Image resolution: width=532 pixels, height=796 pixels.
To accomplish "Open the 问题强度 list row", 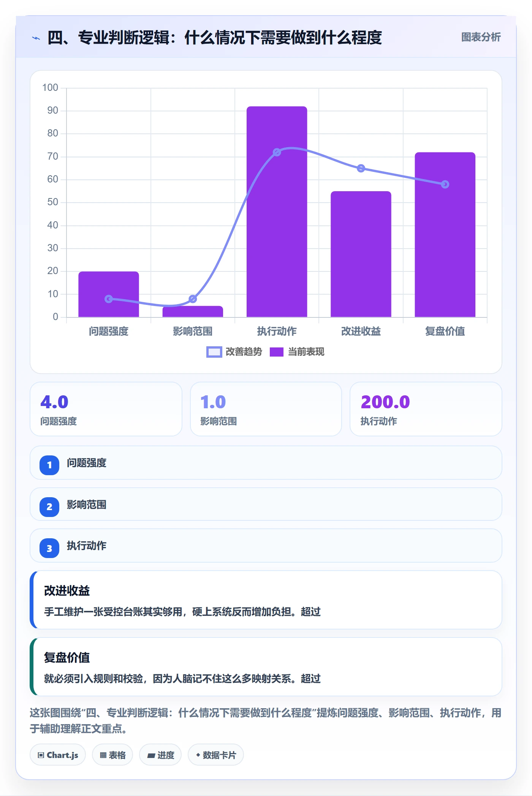I will [266, 463].
